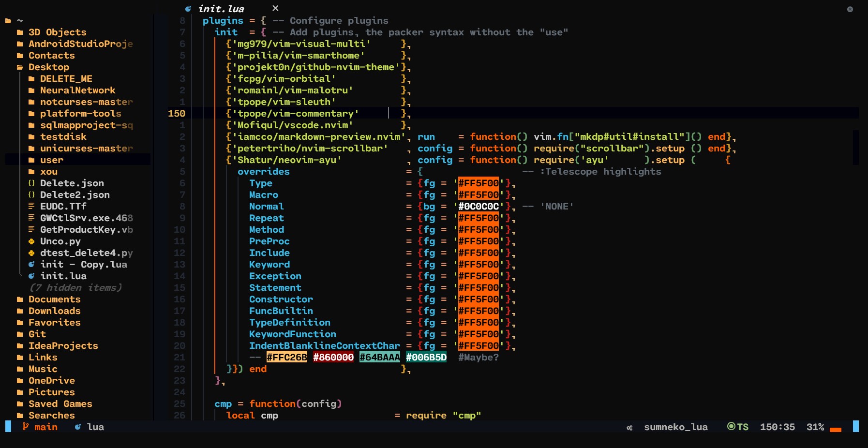Click the #860000 color swatch

[x=333, y=358]
